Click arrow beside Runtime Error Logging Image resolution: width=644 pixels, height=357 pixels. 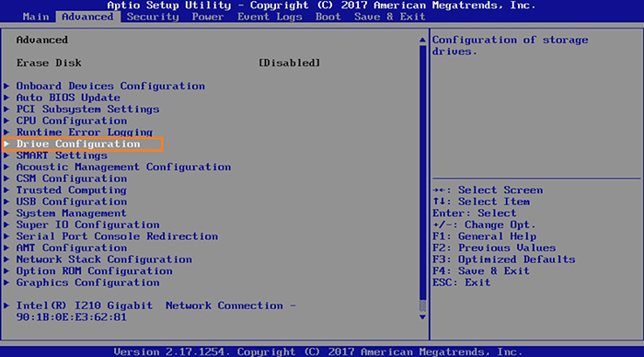click(x=6, y=132)
